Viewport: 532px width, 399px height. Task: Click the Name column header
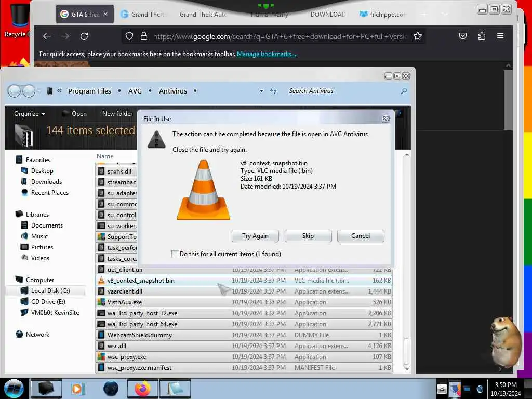click(105, 156)
